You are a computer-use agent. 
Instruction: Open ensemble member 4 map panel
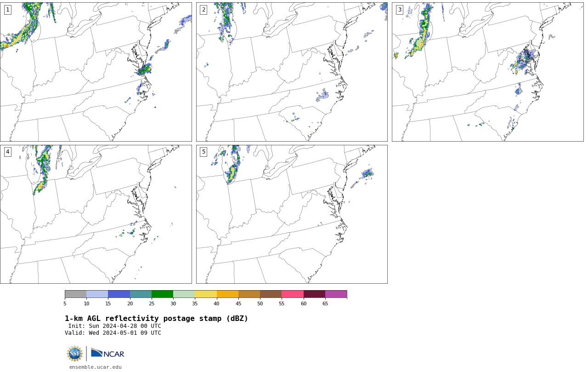pos(96,214)
